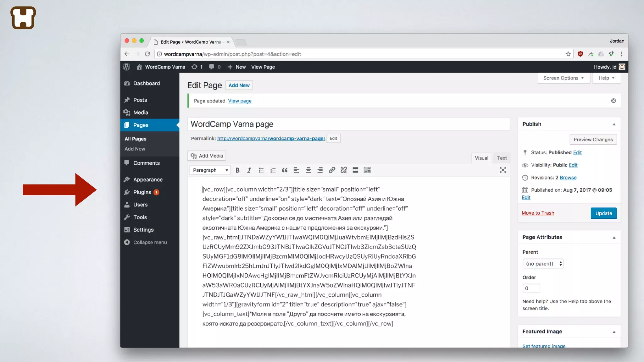Insert a blockquote
Screen dimensions: 644x362
285,170
